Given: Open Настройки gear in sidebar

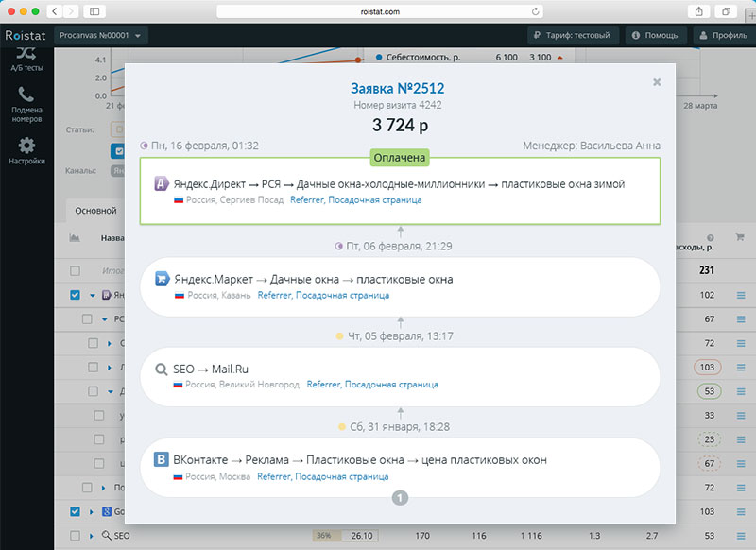Looking at the screenshot, I should tap(27, 146).
